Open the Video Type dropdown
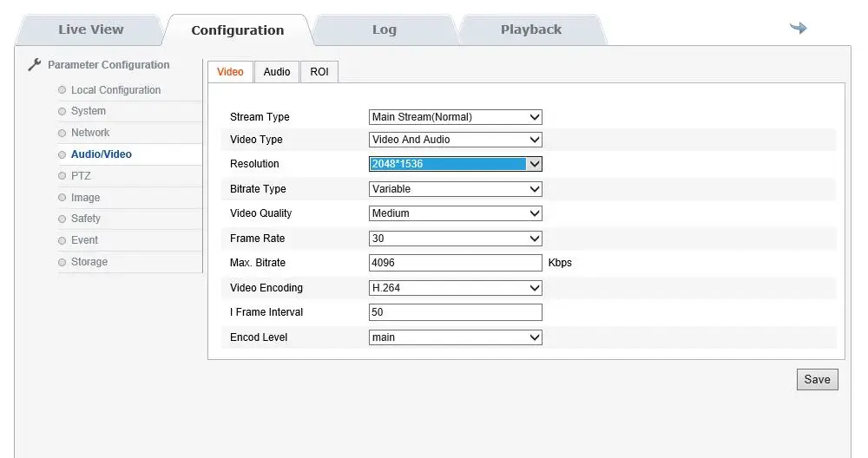Viewport: 868px width, 458px height. tap(455, 140)
